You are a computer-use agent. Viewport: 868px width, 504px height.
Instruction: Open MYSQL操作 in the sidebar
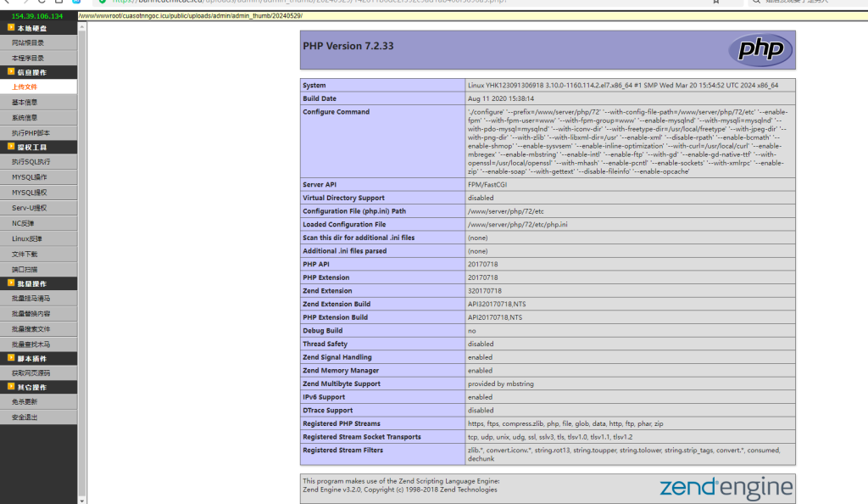tap(39, 177)
